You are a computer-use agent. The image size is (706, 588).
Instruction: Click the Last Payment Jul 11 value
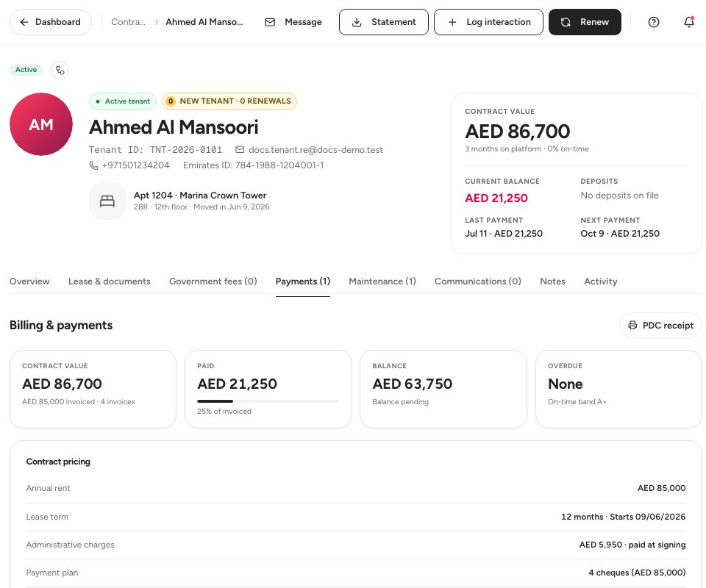click(504, 234)
